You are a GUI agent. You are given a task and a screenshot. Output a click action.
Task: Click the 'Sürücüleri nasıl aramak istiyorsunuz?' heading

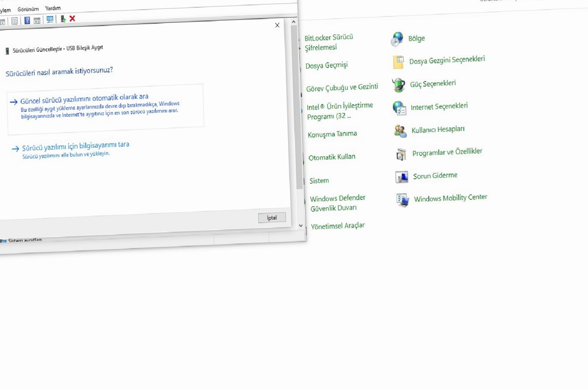pos(59,72)
